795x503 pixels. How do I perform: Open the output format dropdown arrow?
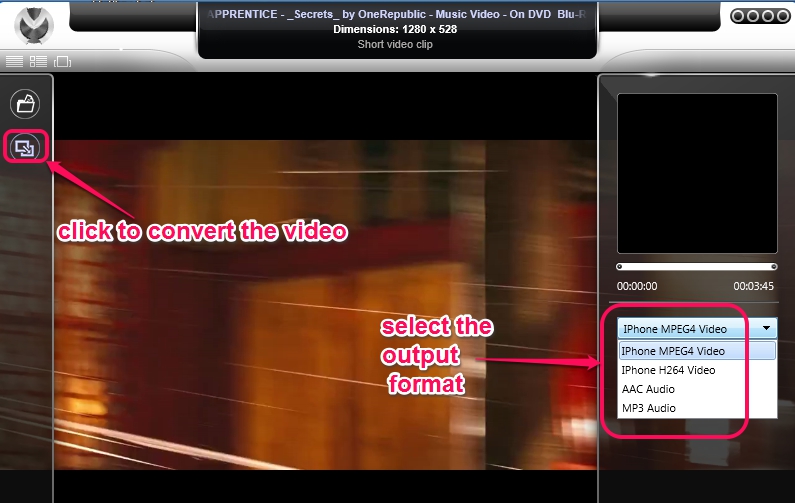767,329
